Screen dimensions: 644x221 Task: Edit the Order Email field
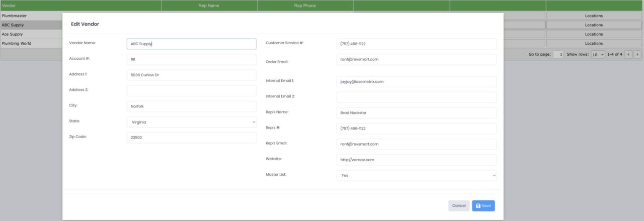pos(416,59)
